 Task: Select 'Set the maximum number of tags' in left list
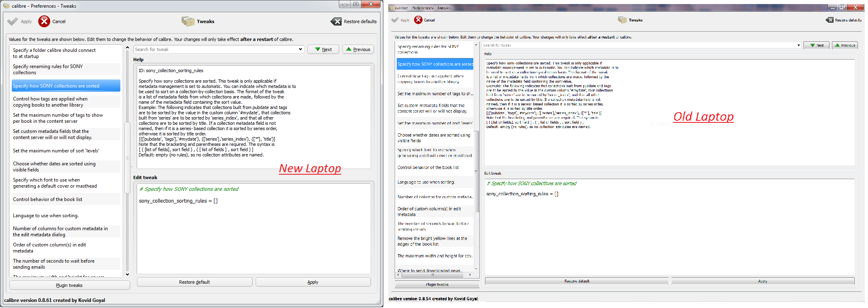[66, 118]
